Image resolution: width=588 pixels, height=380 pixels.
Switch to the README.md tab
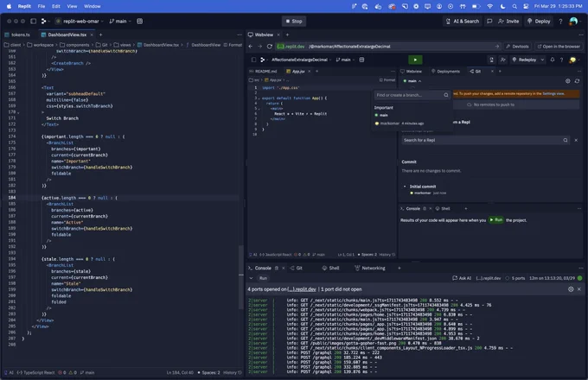point(263,71)
